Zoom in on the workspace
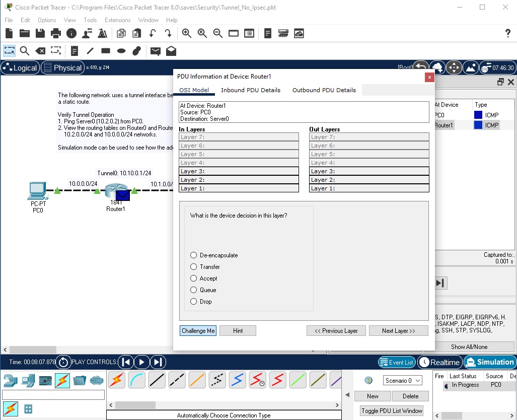 187,33
